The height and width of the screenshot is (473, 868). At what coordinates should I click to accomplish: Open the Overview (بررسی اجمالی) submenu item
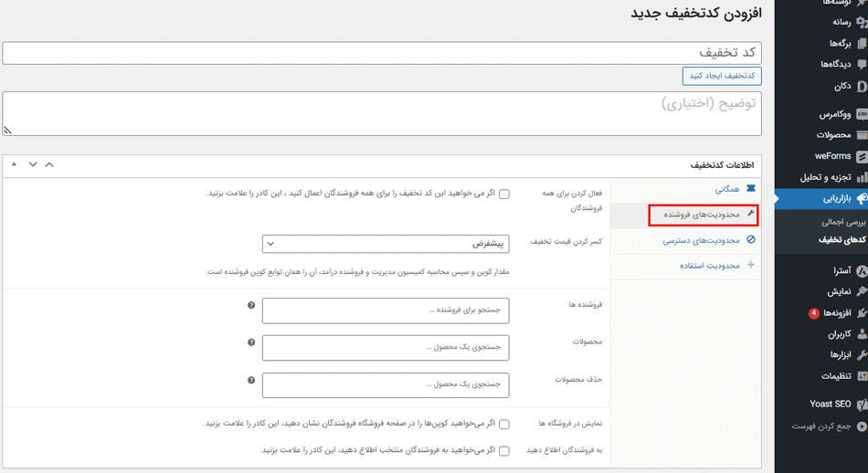click(843, 223)
